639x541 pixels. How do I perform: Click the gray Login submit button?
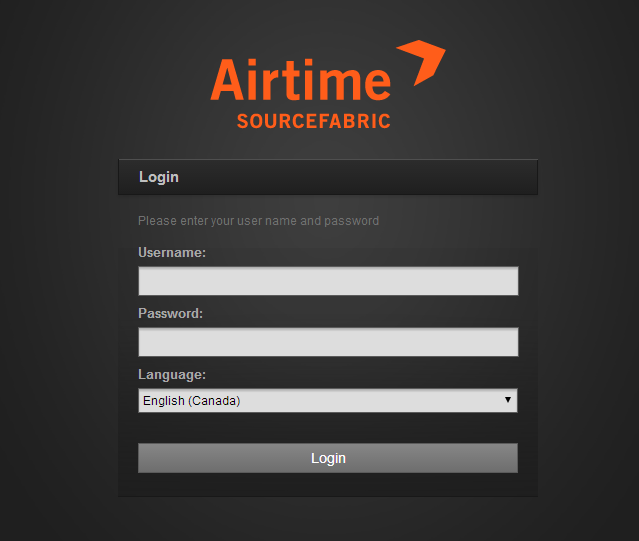(x=328, y=458)
